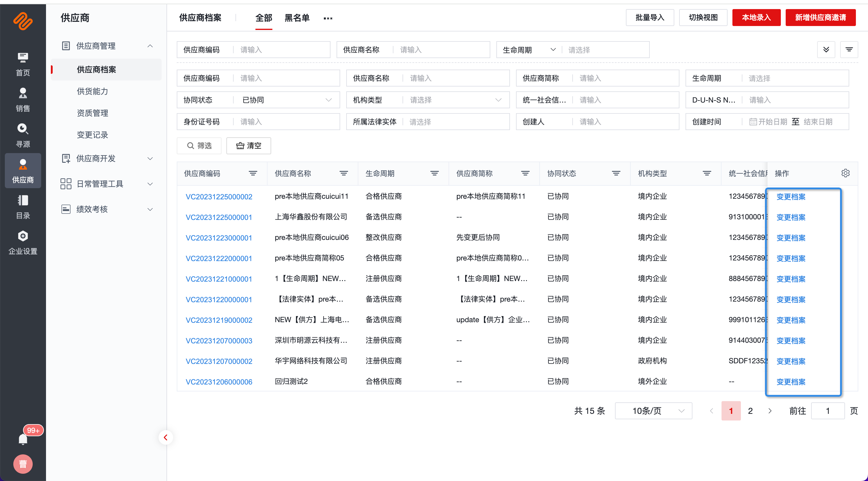The height and width of the screenshot is (481, 868).
Task: Open the filter settings icon at top right
Action: coord(849,50)
